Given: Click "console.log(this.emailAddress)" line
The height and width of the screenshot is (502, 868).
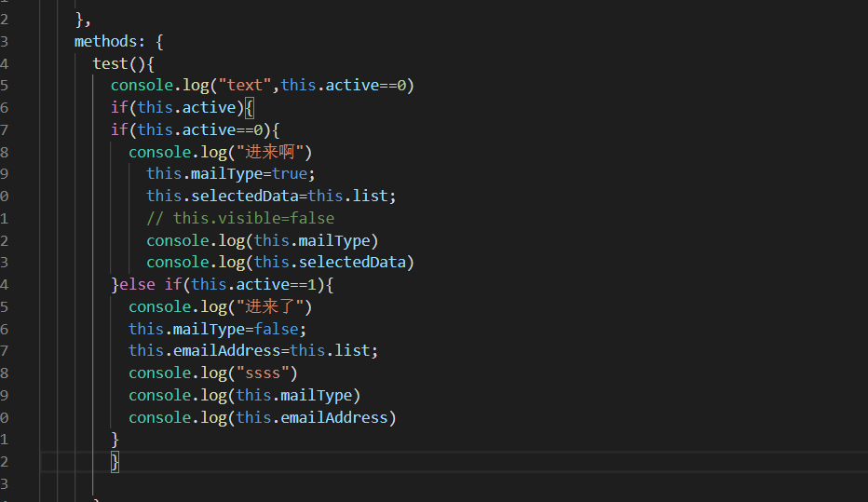Looking at the screenshot, I should 263,418.
